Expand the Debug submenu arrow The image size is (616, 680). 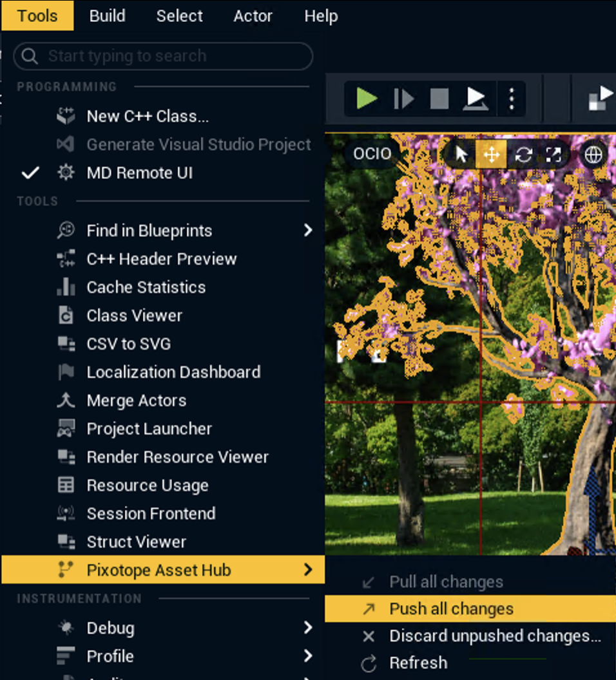tap(307, 628)
